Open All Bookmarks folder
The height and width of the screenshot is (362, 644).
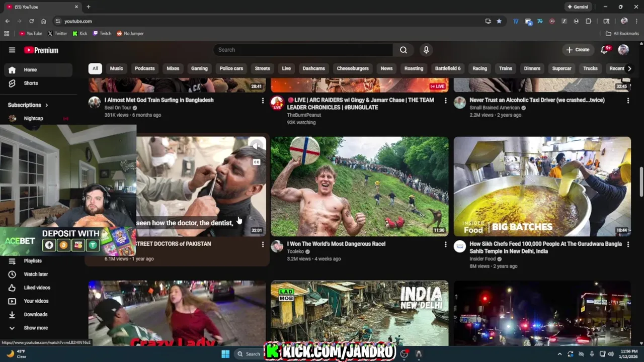tap(622, 34)
